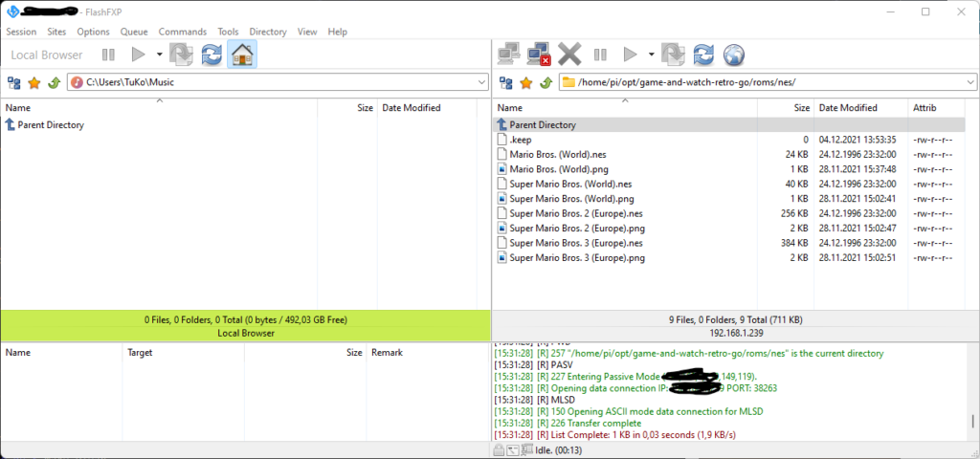
Task: Go up a folder with local green arrow
Action: [55, 82]
